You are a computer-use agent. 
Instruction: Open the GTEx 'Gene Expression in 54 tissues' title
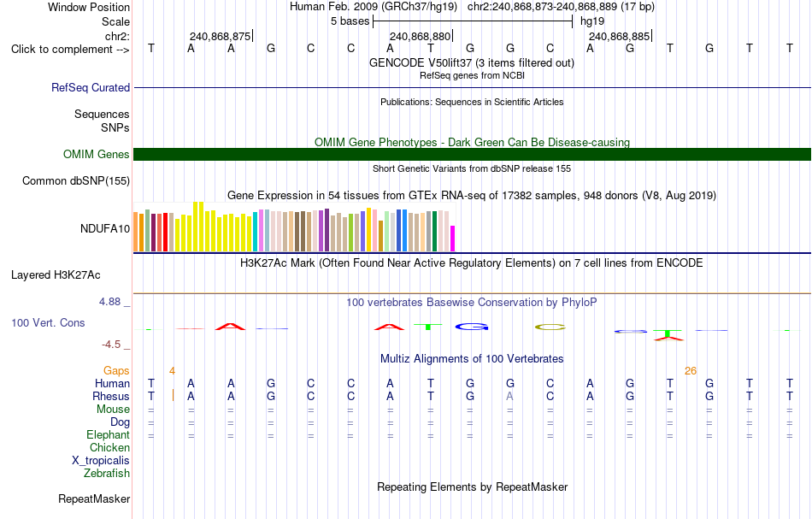point(472,195)
